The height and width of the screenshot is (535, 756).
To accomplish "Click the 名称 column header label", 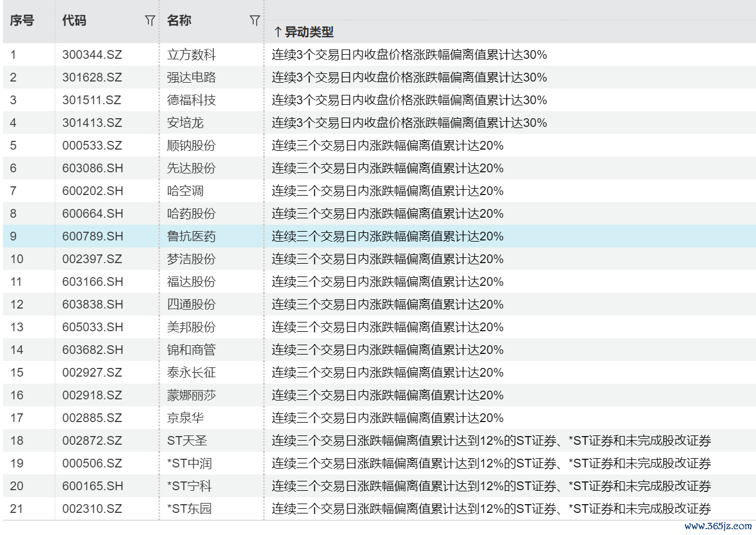I will click(179, 20).
